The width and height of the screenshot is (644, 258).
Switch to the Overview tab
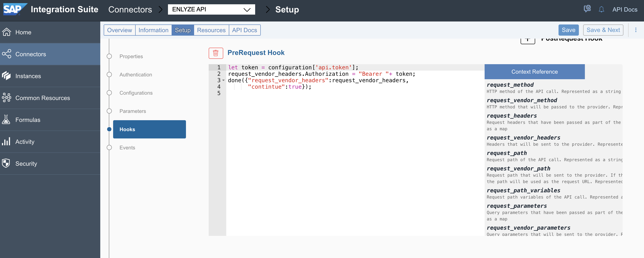(x=120, y=30)
